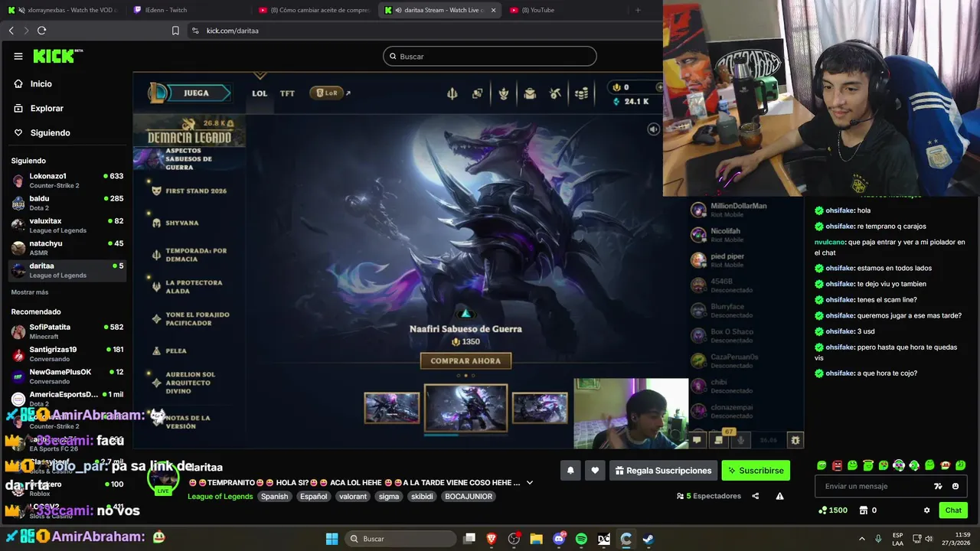
Task: Open the clash trident icon in LoL
Action: point(452,93)
